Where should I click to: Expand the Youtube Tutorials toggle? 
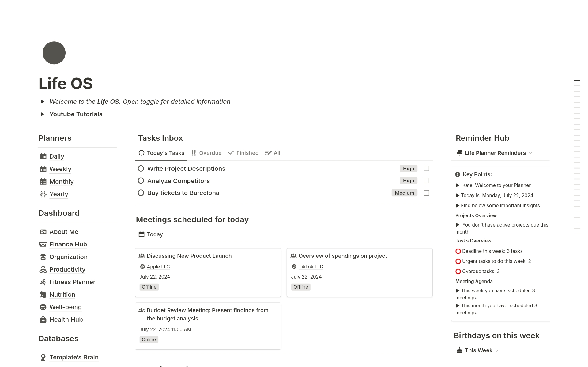[x=43, y=114]
